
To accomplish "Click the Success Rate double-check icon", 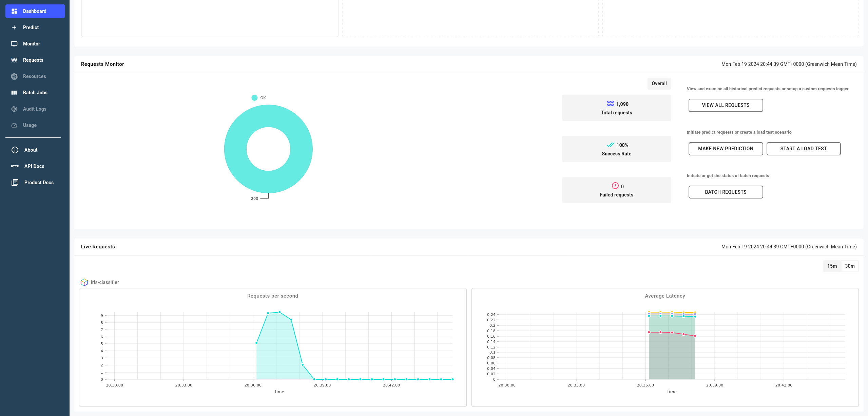I will pyautogui.click(x=611, y=145).
